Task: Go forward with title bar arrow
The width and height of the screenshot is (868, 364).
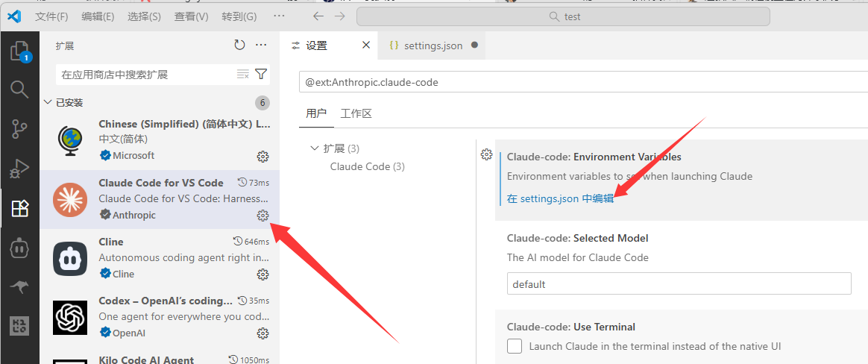Action: pyautogui.click(x=339, y=16)
